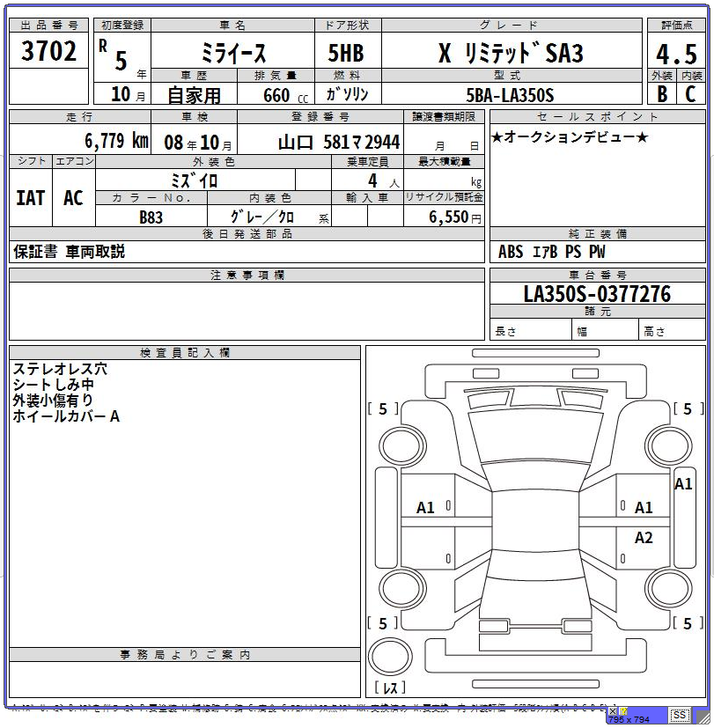Click interior grade C
714x728 pixels.
point(690,94)
